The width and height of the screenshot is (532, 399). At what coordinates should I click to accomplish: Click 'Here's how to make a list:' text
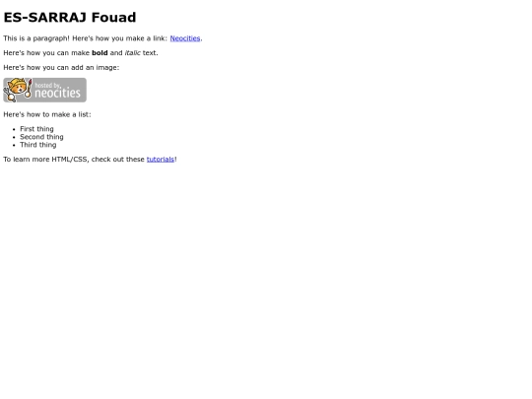[47, 114]
